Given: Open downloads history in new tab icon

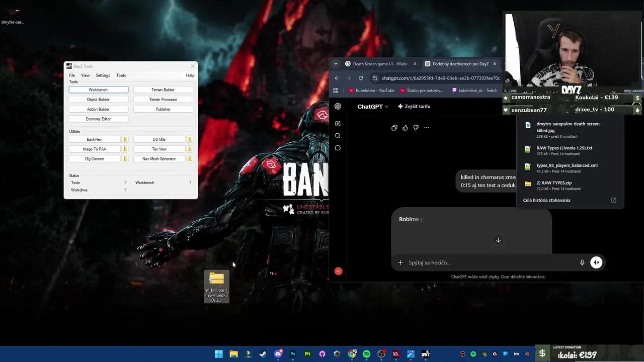Looking at the screenshot, I should 614,200.
